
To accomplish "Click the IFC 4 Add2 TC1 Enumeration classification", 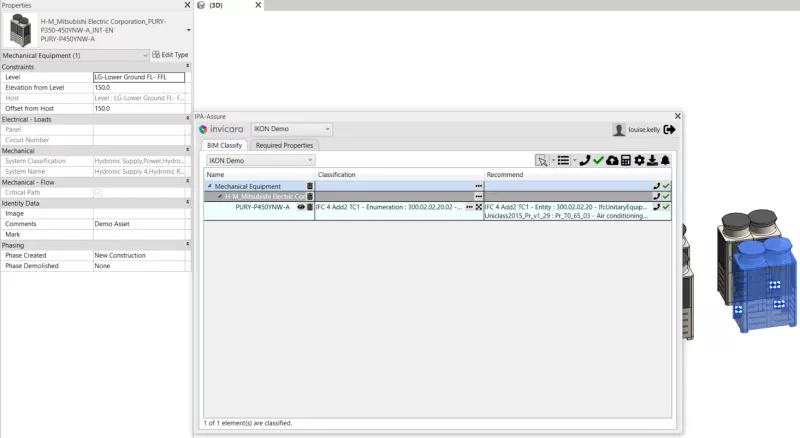I will pos(389,207).
